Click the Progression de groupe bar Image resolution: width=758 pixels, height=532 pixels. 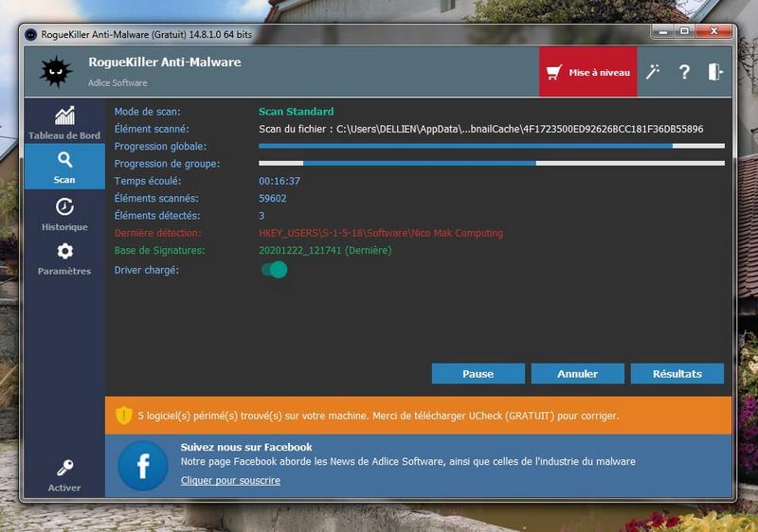click(x=491, y=164)
